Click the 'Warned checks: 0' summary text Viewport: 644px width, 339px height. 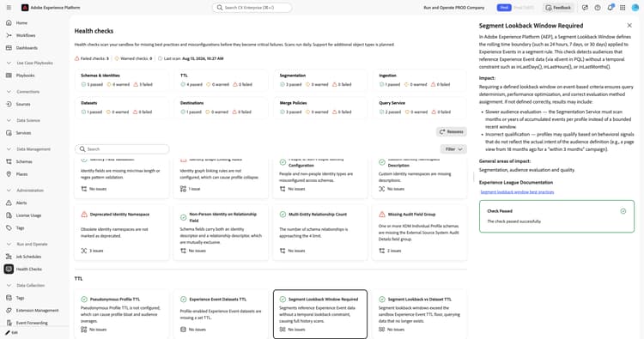coord(136,58)
